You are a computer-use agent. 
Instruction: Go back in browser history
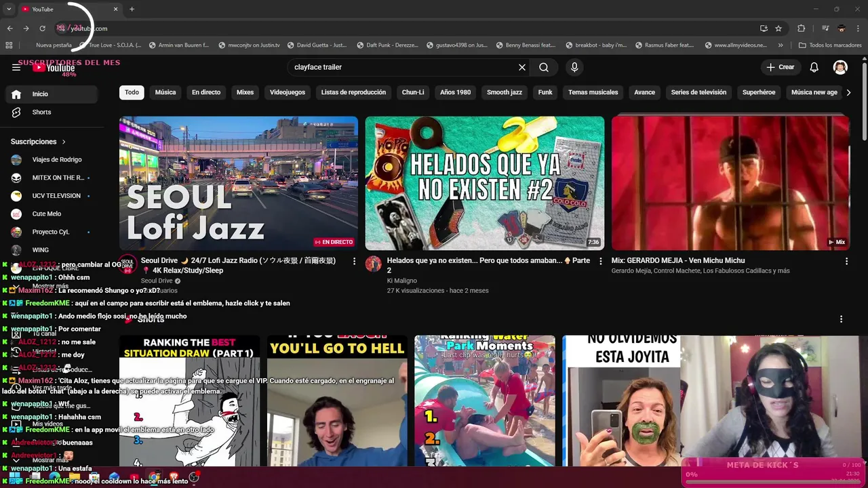point(9,28)
